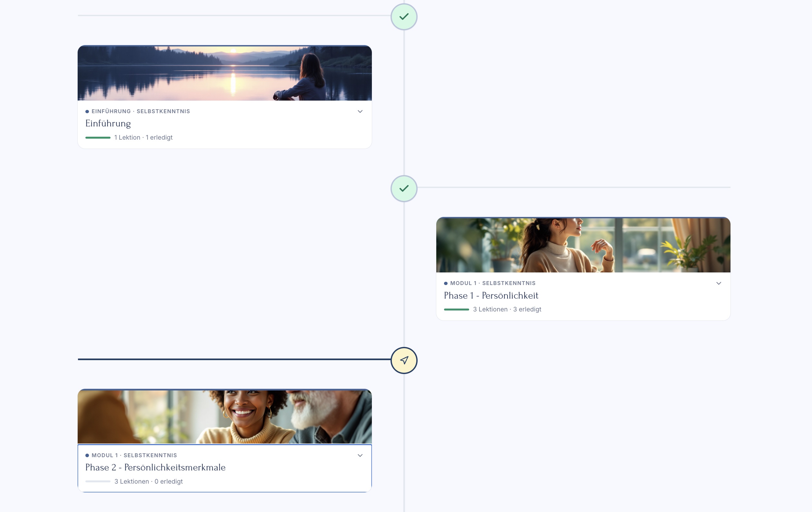Screen dimensions: 812x512
Task: Open Phase 1 - Persönlichkeit title
Action: [491, 295]
